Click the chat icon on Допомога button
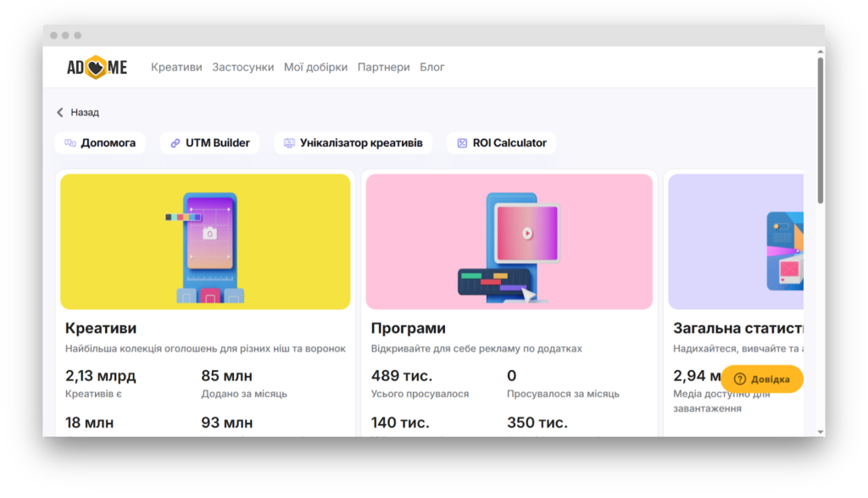This screenshot has width=868, height=498. click(70, 143)
